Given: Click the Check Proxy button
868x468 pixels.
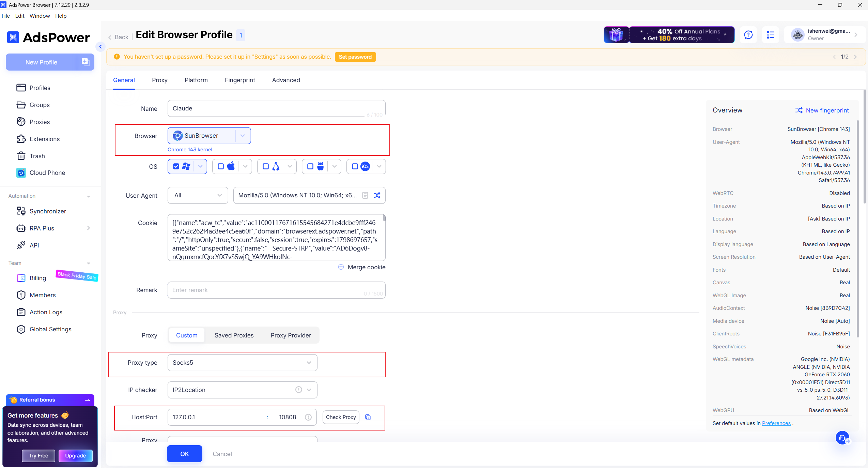Looking at the screenshot, I should tap(341, 417).
